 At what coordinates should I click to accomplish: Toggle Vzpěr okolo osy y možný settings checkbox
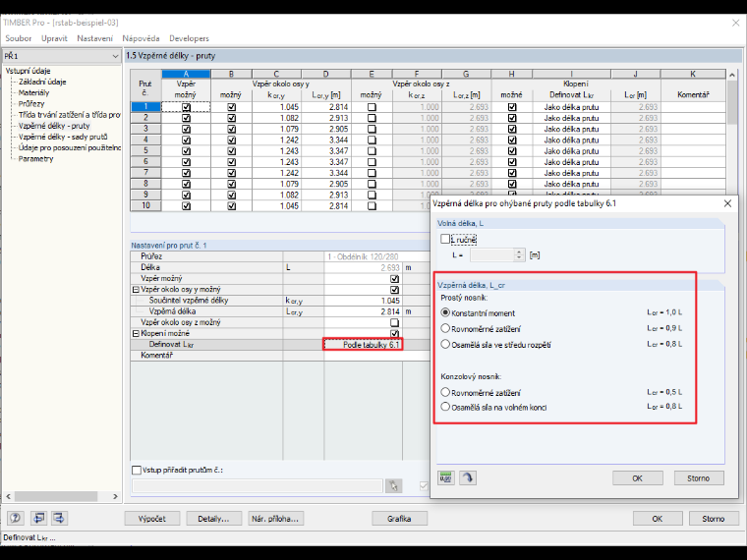[394, 290]
